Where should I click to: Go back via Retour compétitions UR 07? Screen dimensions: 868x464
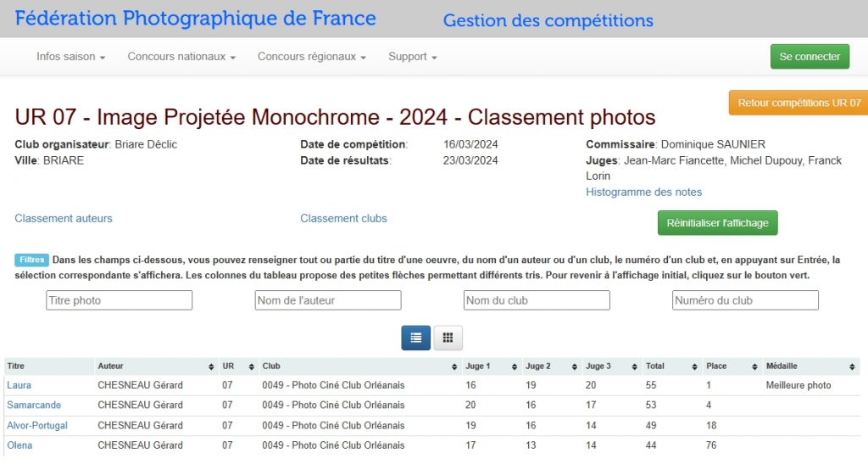point(798,103)
